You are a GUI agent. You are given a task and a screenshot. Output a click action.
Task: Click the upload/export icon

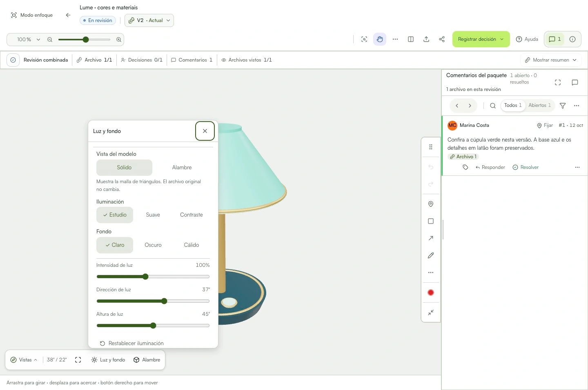pos(426,39)
